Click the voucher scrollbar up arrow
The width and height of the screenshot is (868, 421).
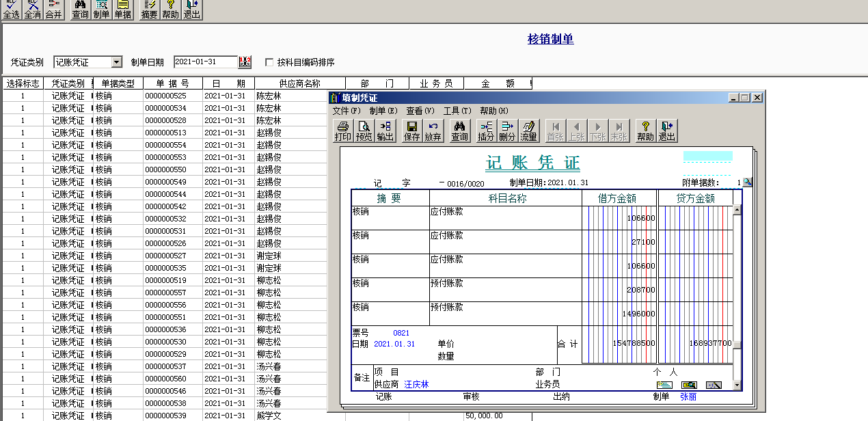tap(737, 210)
